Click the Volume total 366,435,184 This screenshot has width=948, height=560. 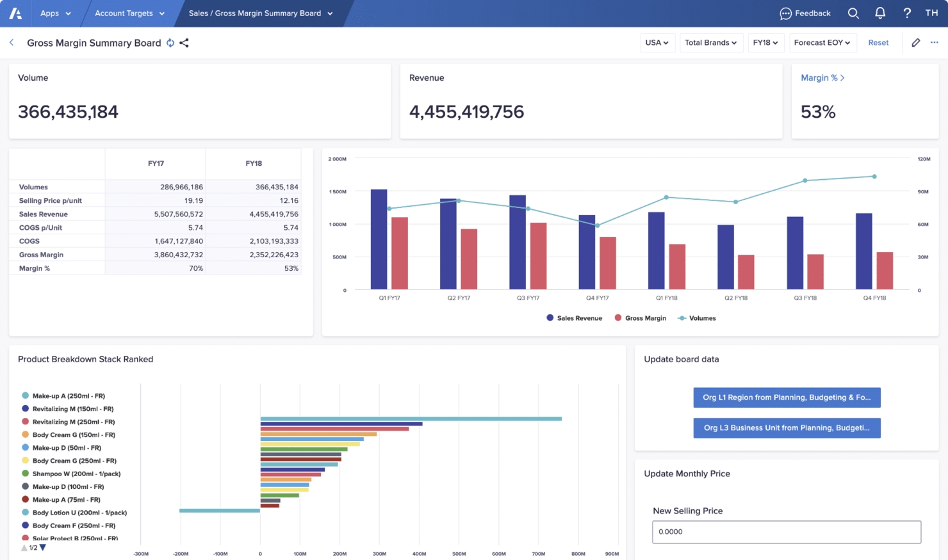68,112
